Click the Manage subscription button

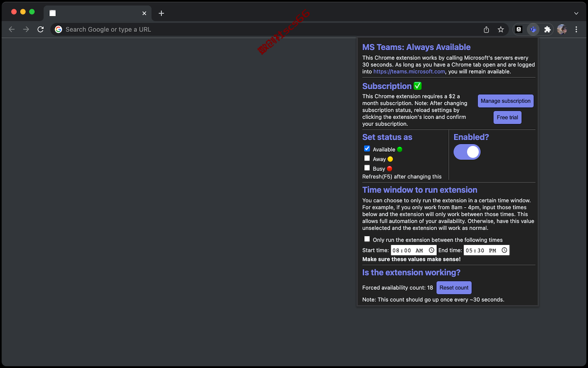[x=506, y=101]
